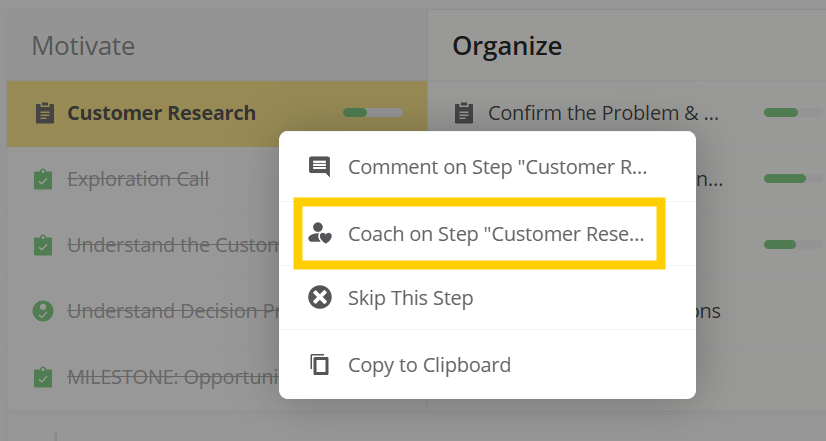Click the Customer Research clipboard icon

click(45, 113)
